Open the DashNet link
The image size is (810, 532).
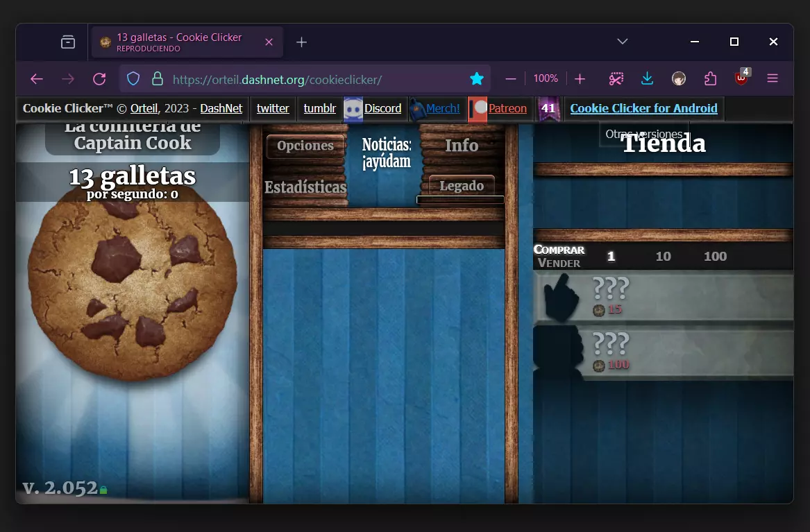(221, 108)
